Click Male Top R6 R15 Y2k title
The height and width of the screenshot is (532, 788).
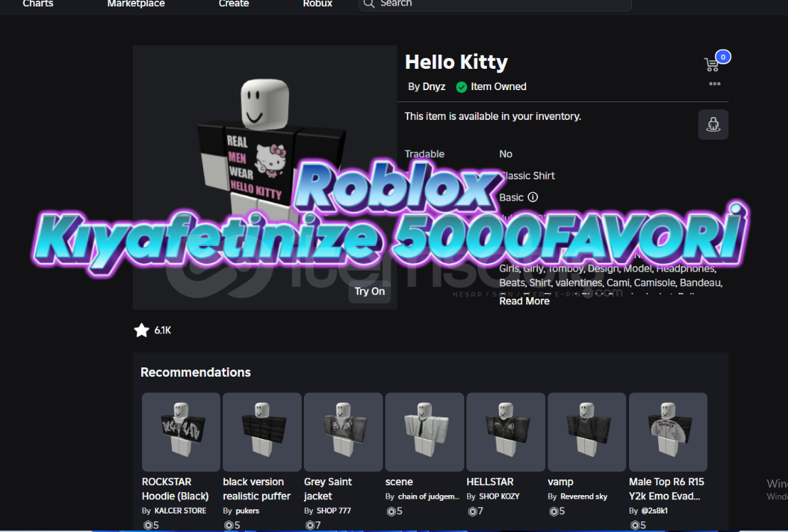[x=667, y=489]
